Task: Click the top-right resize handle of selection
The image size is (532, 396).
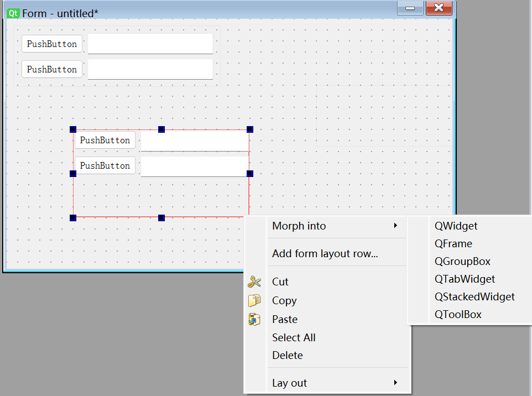Action: (x=250, y=129)
